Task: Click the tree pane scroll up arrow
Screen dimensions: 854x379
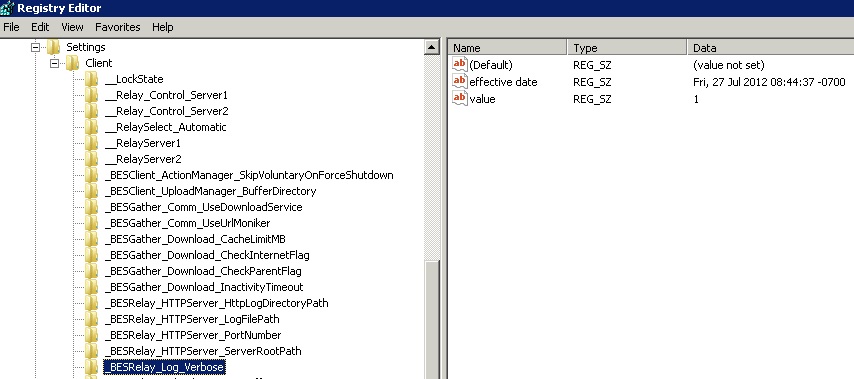Action: pos(431,47)
